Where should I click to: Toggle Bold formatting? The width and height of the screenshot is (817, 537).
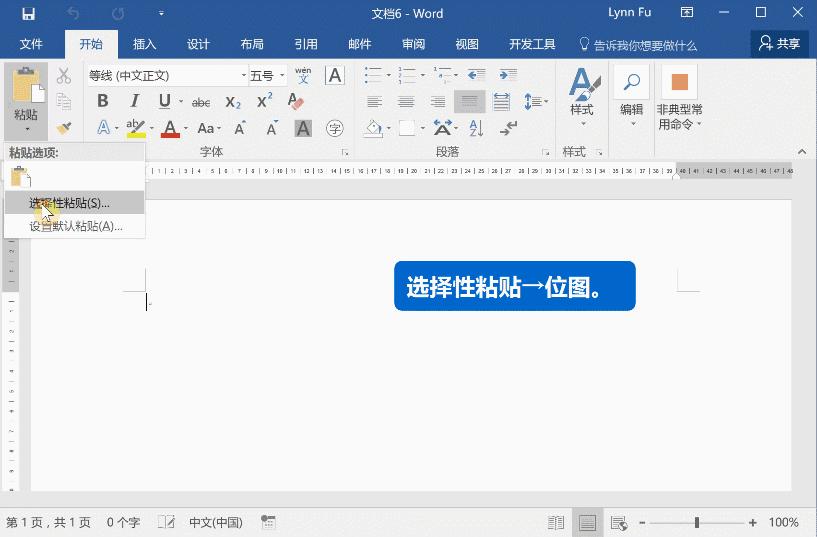[103, 101]
